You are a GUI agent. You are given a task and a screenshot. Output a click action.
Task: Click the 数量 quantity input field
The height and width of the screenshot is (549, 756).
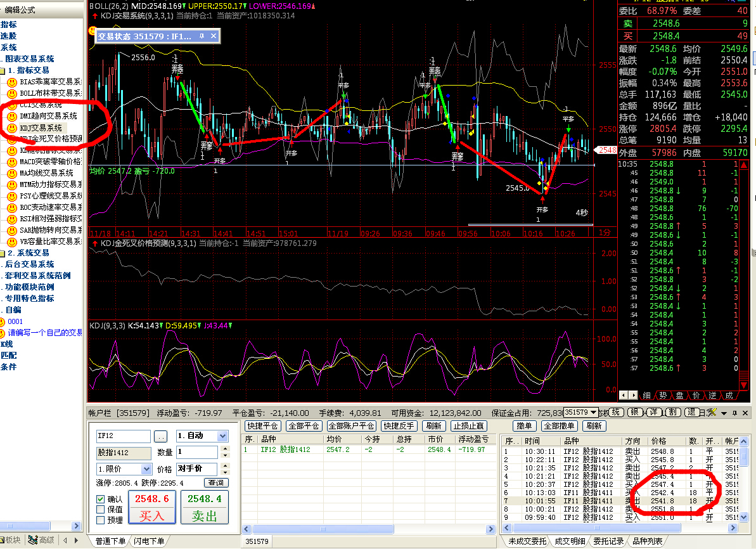[x=196, y=453]
